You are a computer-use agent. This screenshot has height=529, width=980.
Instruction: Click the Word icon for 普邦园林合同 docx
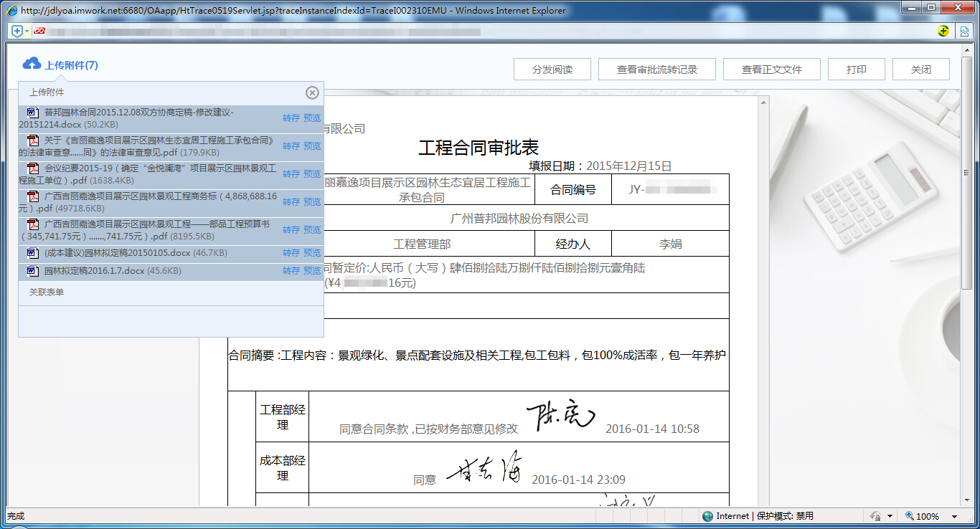[x=32, y=113]
